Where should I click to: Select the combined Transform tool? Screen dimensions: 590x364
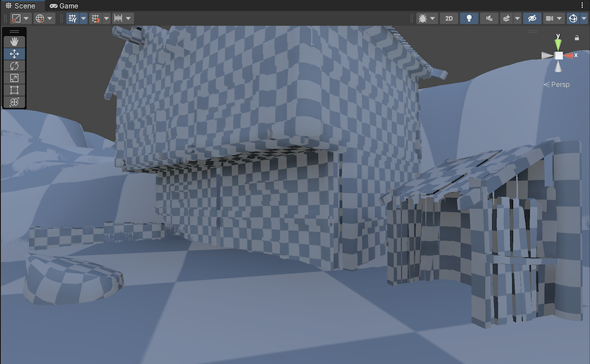[x=15, y=102]
